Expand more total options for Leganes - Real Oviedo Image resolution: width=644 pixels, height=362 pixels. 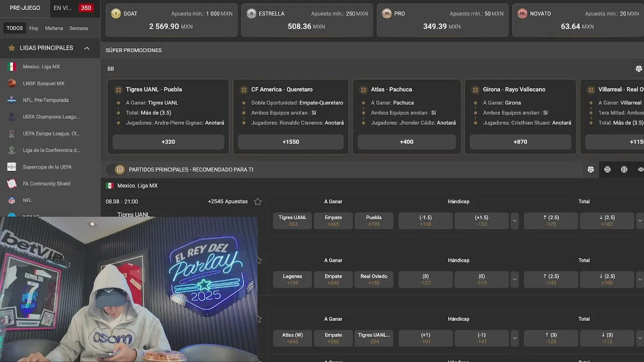(x=640, y=280)
